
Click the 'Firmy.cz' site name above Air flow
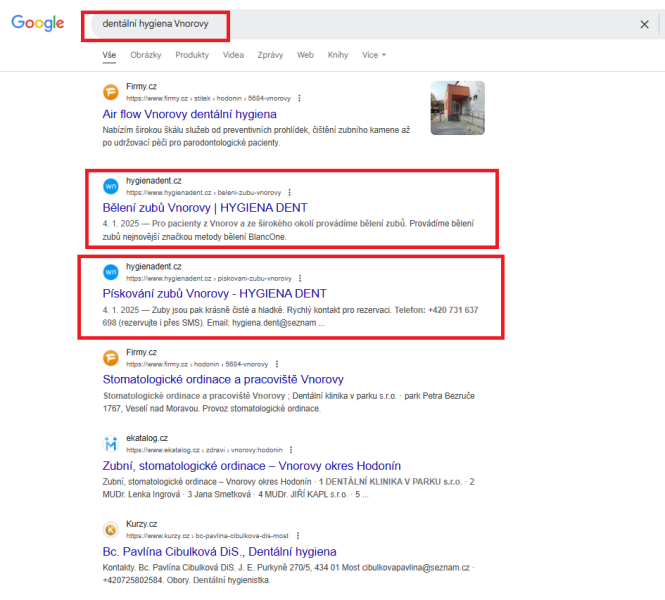141,87
